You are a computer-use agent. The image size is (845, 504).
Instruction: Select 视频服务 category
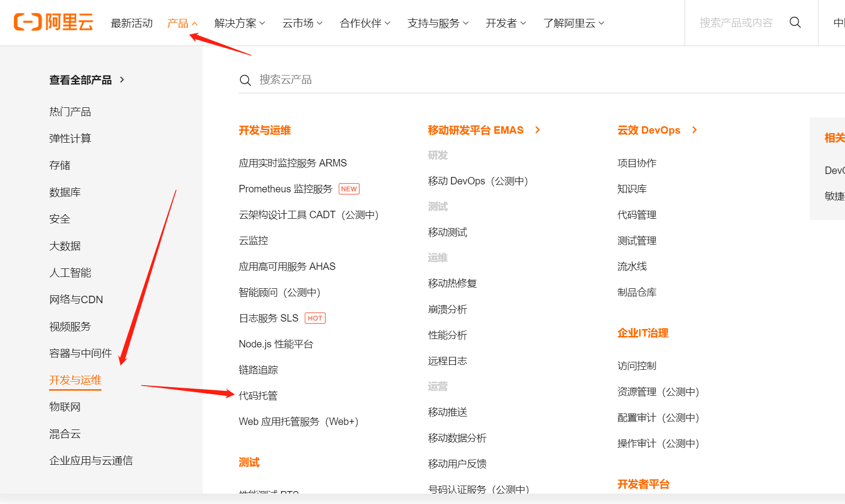pyautogui.click(x=70, y=327)
